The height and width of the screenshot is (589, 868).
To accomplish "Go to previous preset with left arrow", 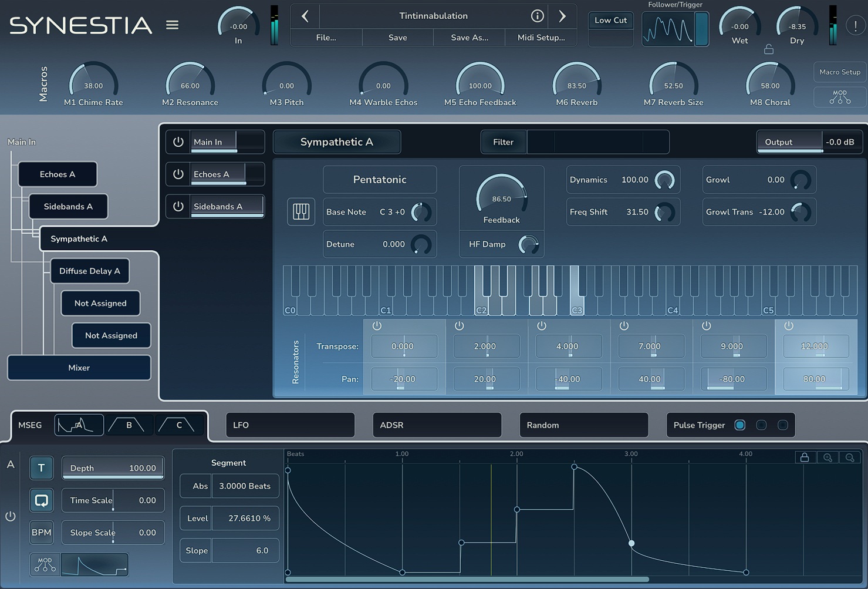I will (x=305, y=16).
